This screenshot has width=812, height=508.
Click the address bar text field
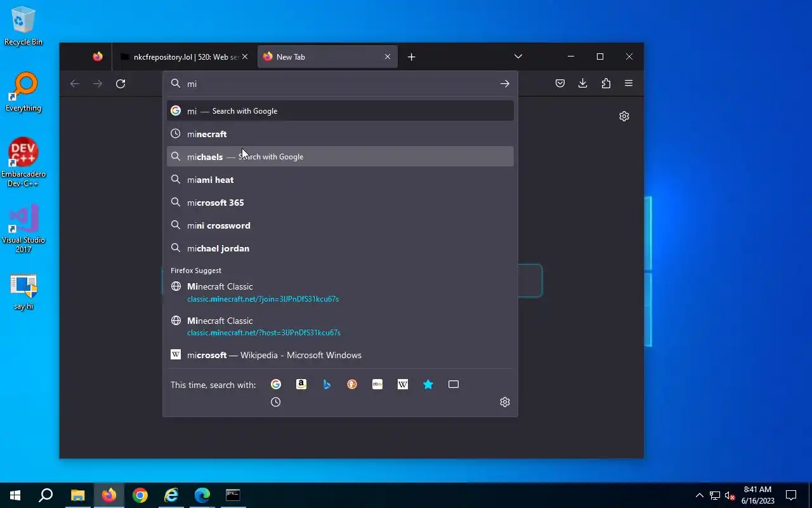tap(339, 84)
